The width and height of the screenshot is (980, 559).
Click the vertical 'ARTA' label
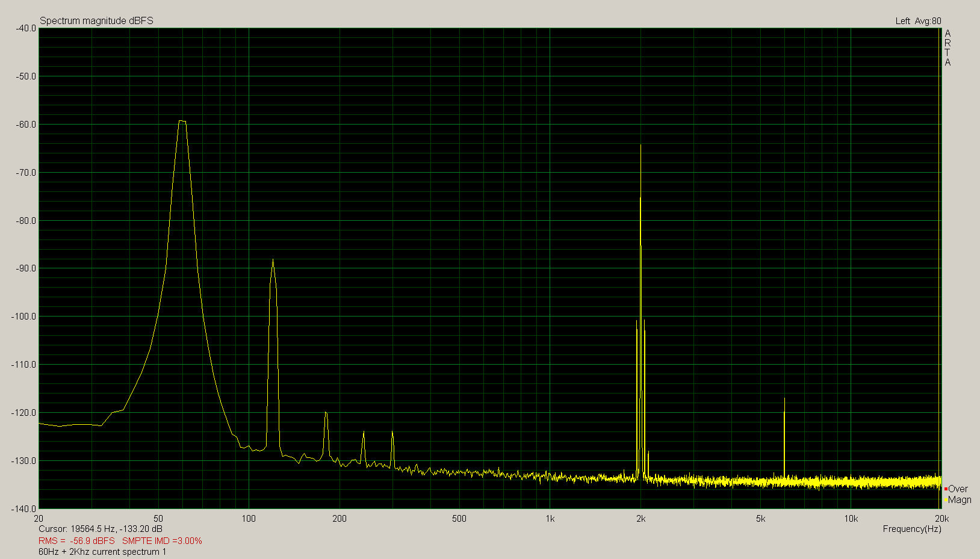(947, 48)
